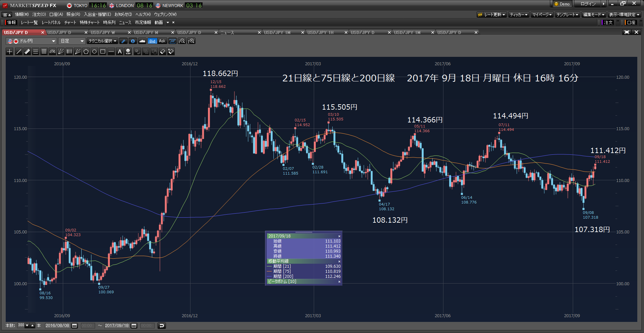Open the ティッカー dropdown

[x=519, y=15]
